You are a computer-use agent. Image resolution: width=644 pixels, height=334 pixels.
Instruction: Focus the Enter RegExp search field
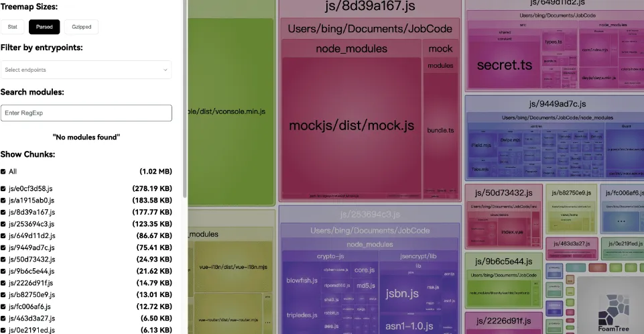pos(86,113)
